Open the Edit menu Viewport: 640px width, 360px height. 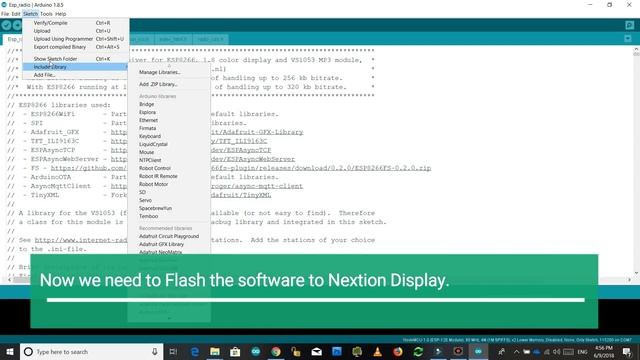click(x=16, y=14)
